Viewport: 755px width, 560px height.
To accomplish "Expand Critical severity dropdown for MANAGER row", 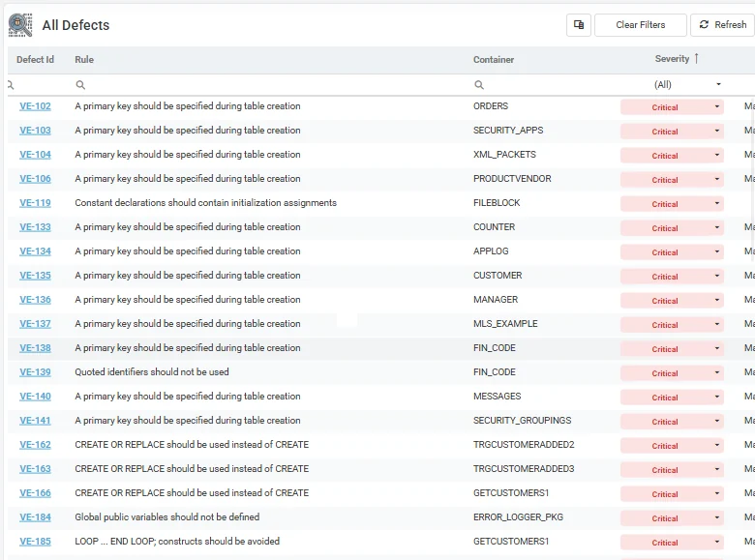I will [x=717, y=300].
